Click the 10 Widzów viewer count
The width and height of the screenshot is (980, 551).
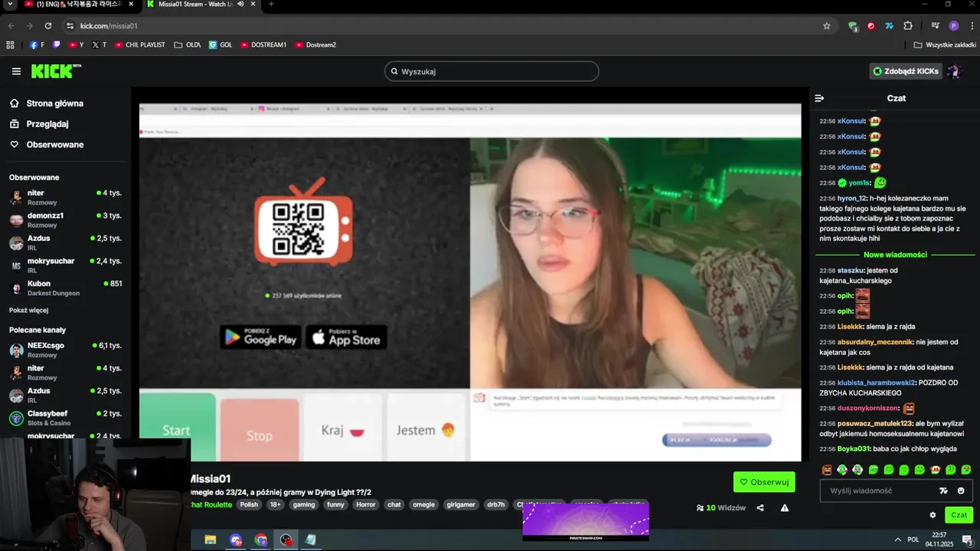[x=720, y=507]
